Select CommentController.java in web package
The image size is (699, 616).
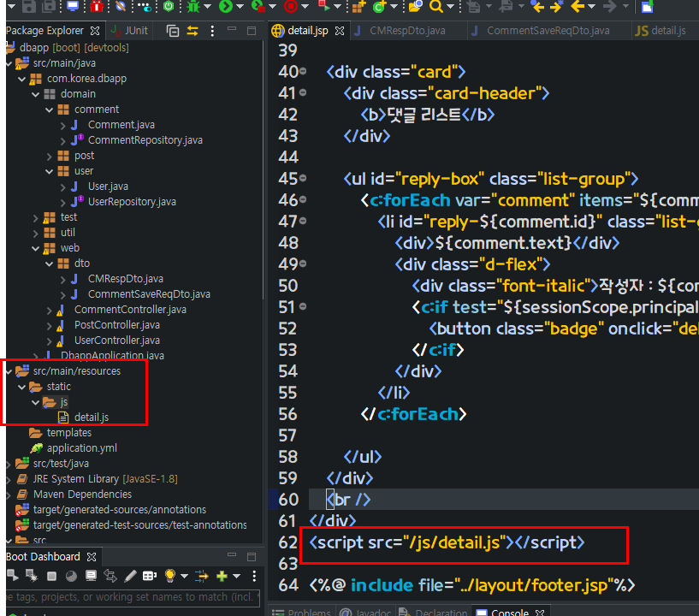coord(130,310)
